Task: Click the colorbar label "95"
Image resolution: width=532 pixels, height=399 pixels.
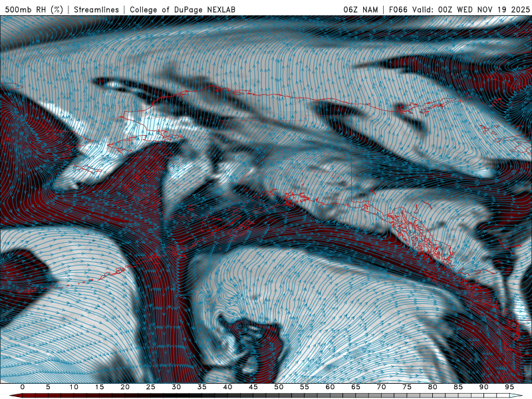Action: click(509, 387)
